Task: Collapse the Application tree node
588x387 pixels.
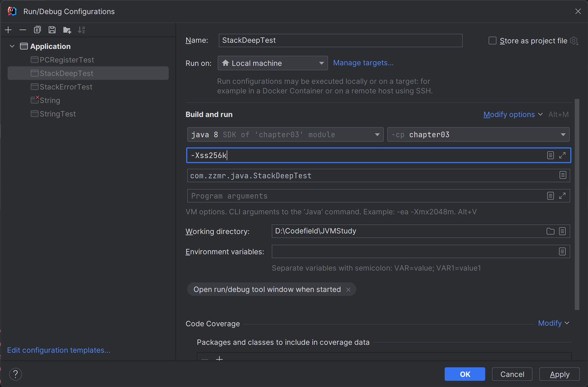Action: tap(12, 46)
